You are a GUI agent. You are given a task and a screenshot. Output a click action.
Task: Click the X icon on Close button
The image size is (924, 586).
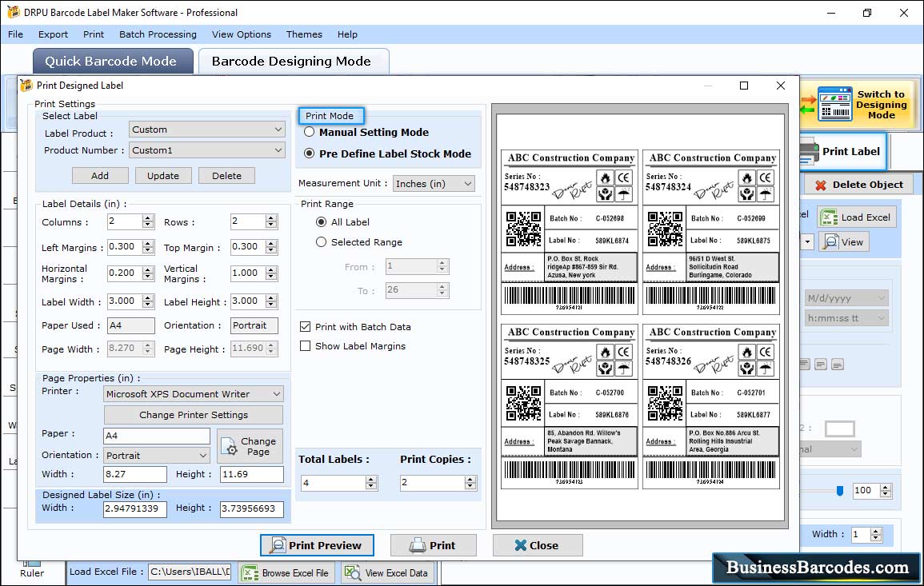click(x=520, y=545)
